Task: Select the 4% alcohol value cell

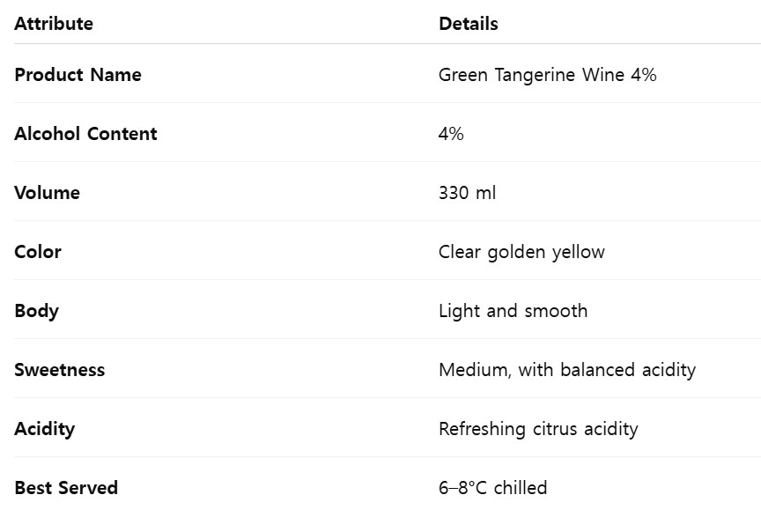Action: point(451,134)
